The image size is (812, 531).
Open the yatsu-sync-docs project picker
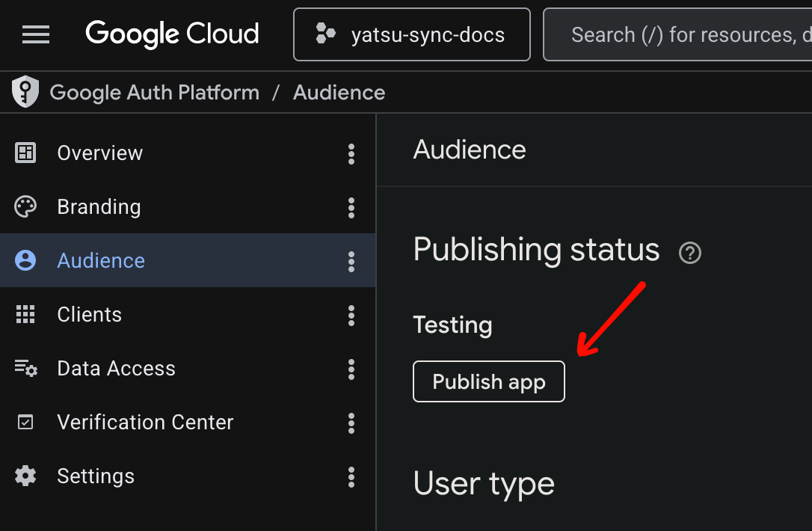412,34
